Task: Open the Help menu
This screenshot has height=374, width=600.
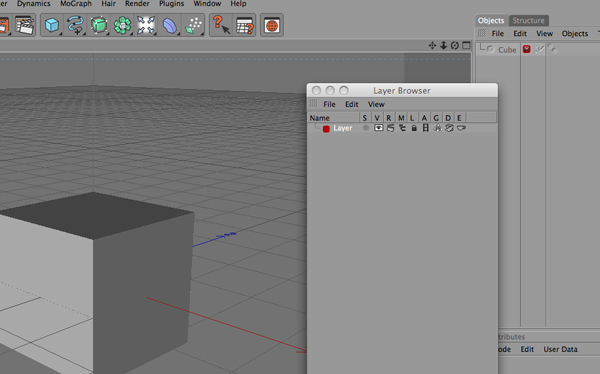Action: coord(238,4)
